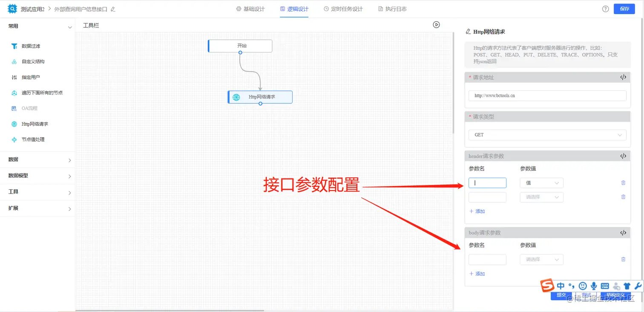Open the Sogou skin shirt icon
Viewport: 644px width, 312px height.
627,286
